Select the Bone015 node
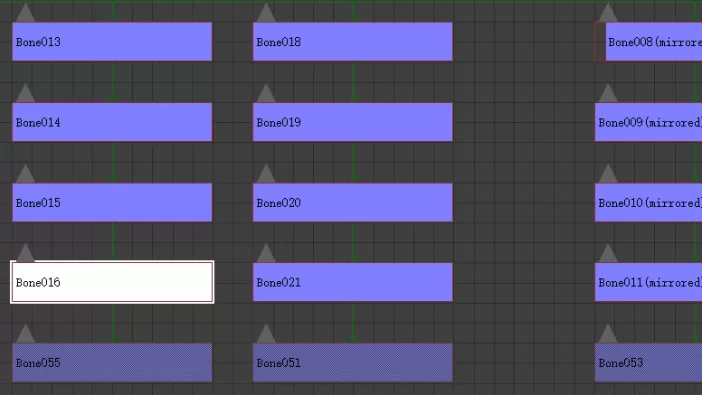Viewport: 702px width, 395px height. pyautogui.click(x=112, y=202)
